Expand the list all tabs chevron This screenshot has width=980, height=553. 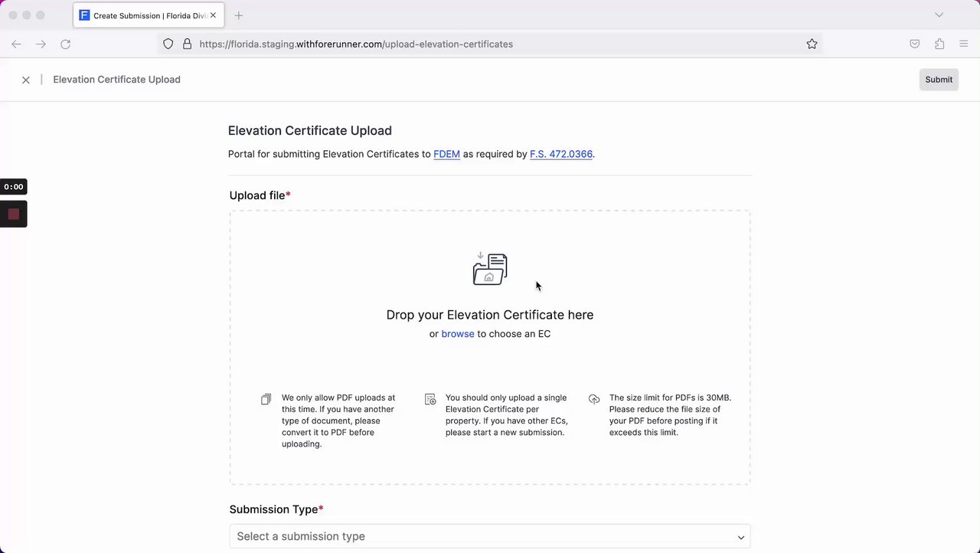(939, 15)
